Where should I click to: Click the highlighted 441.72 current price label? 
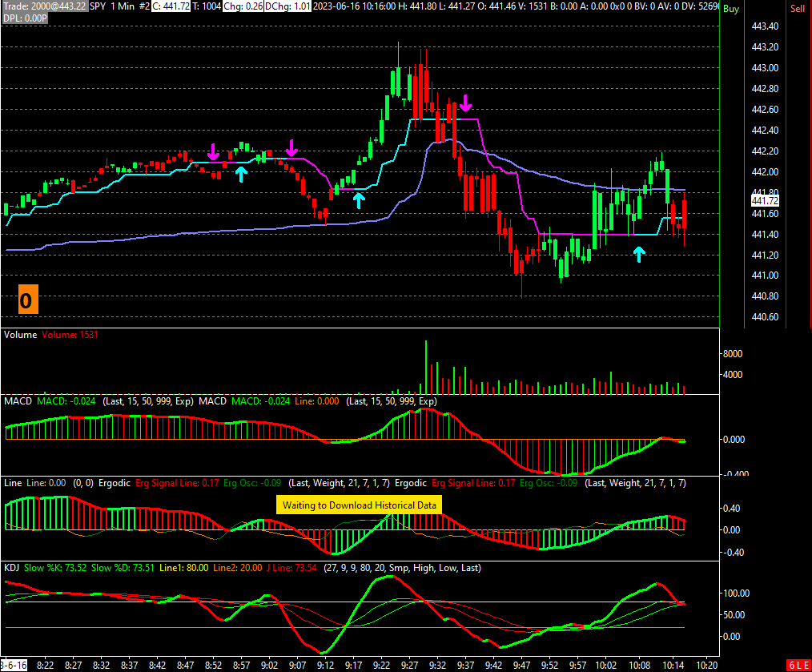[765, 200]
